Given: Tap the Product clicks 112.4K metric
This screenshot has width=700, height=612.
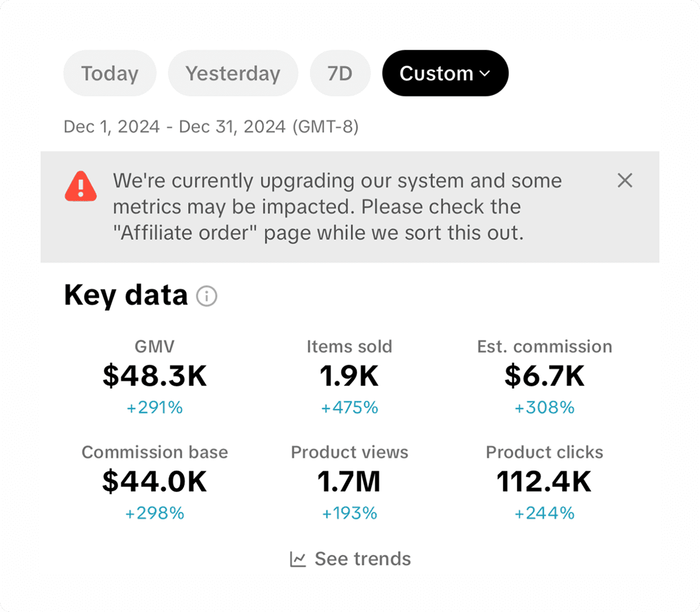Looking at the screenshot, I should pyautogui.click(x=544, y=482).
